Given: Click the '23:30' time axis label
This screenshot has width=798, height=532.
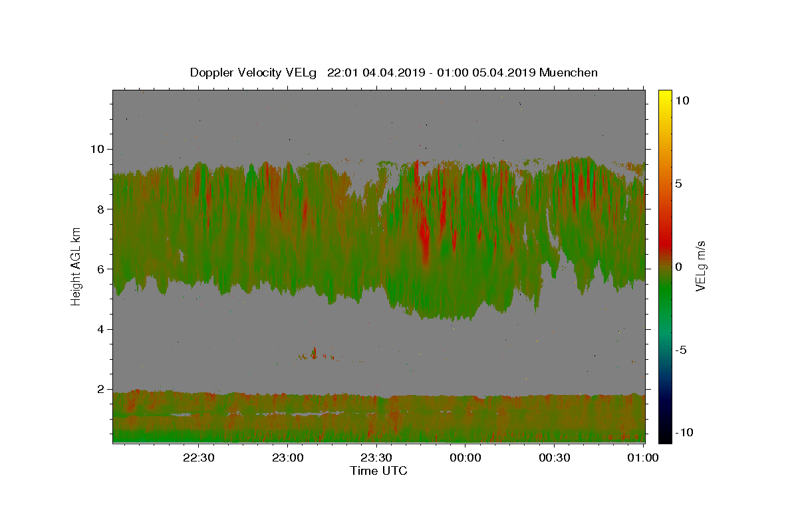Looking at the screenshot, I should [x=376, y=458].
